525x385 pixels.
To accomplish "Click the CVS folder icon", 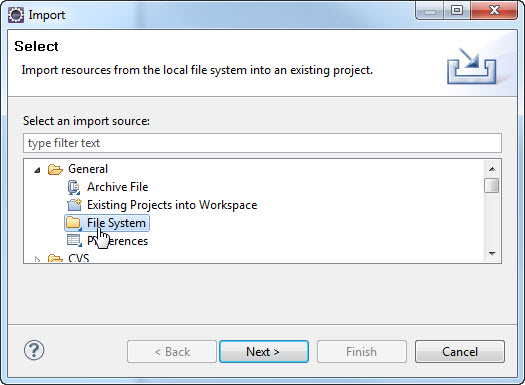I will (55, 258).
